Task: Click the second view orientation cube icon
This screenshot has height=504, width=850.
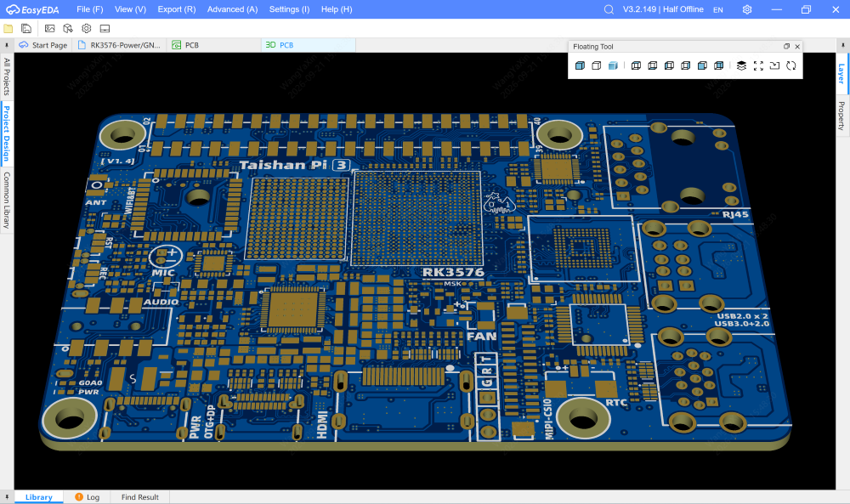Action: pyautogui.click(x=653, y=65)
